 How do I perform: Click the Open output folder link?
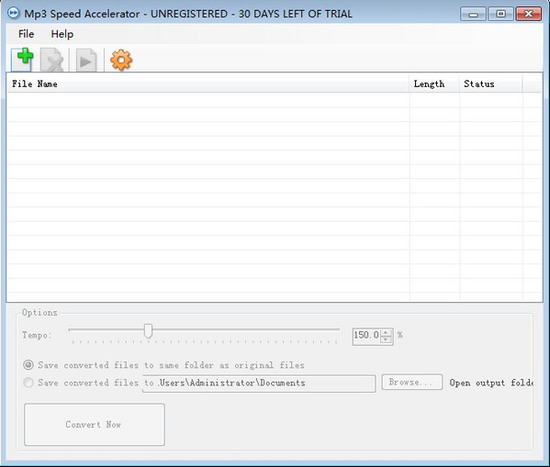tap(491, 383)
